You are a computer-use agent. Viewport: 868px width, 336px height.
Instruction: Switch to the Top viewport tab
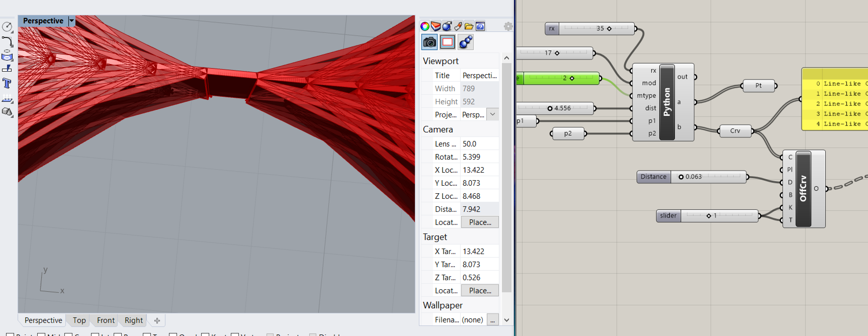pos(79,320)
